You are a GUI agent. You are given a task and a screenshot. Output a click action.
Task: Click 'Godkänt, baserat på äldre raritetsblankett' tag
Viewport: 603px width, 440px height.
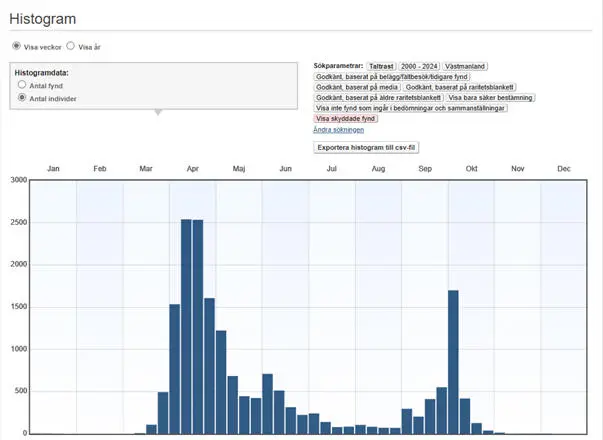click(x=378, y=98)
